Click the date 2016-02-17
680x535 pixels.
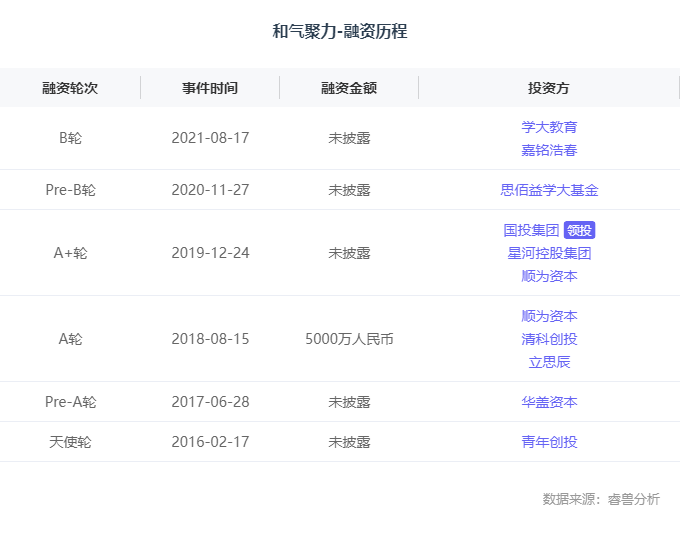coord(210,442)
